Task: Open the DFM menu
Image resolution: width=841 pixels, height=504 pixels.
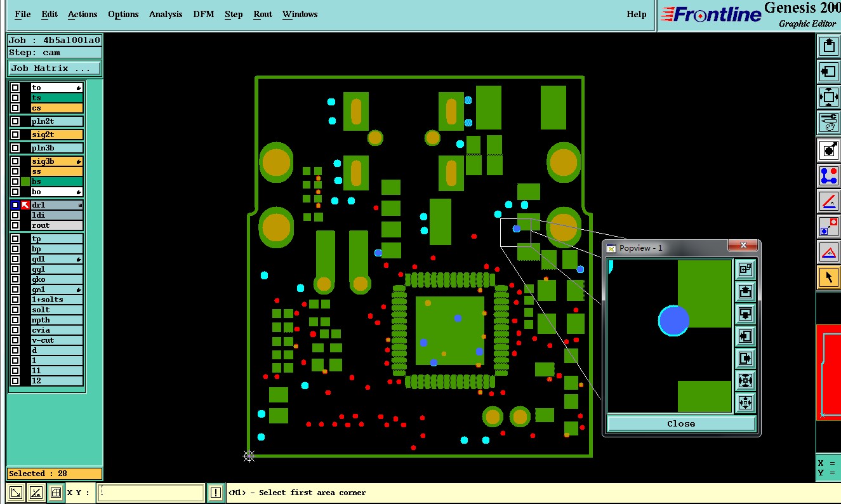Action: pyautogui.click(x=204, y=14)
